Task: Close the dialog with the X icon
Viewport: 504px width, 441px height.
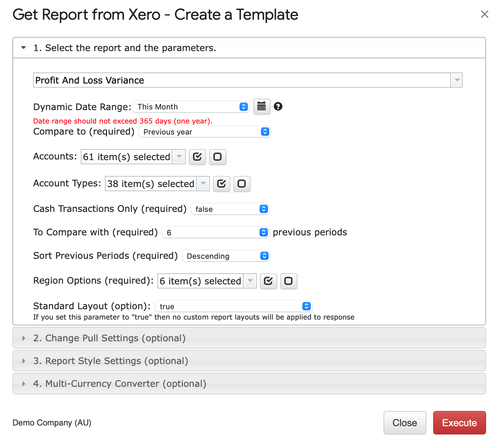Action: pos(485,14)
